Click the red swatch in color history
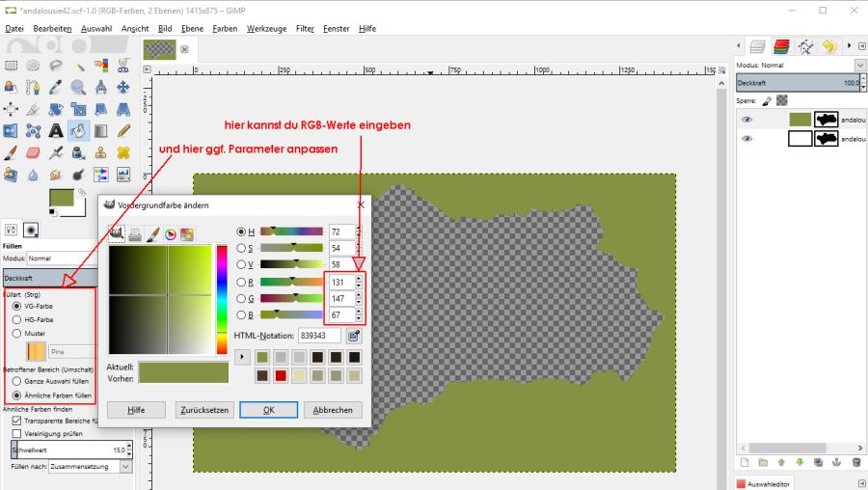 (x=281, y=375)
